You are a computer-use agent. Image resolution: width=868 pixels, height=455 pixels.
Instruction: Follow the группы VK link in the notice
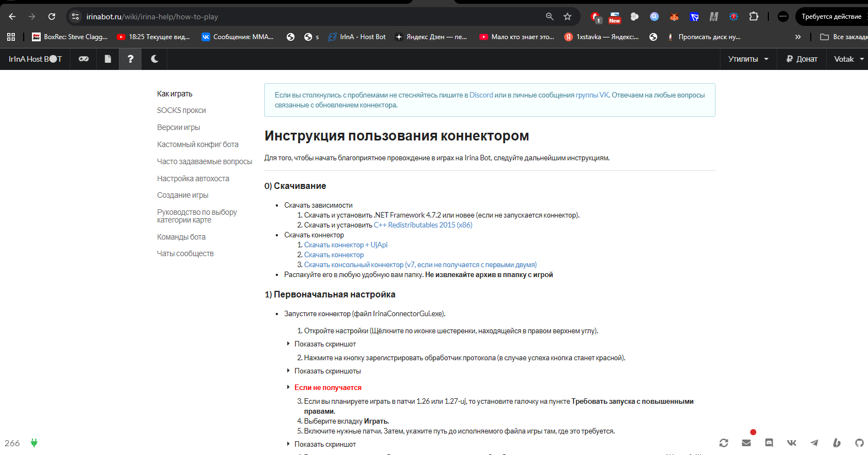tap(592, 95)
